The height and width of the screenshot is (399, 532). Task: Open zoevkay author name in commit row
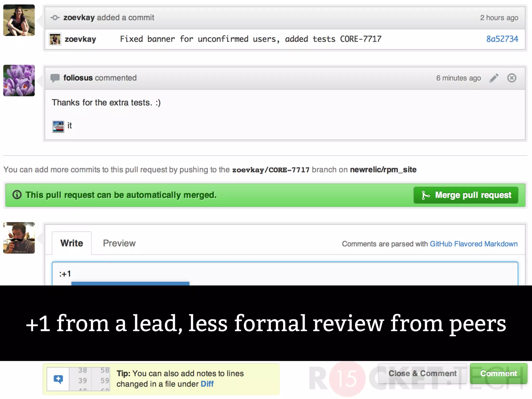(80, 39)
